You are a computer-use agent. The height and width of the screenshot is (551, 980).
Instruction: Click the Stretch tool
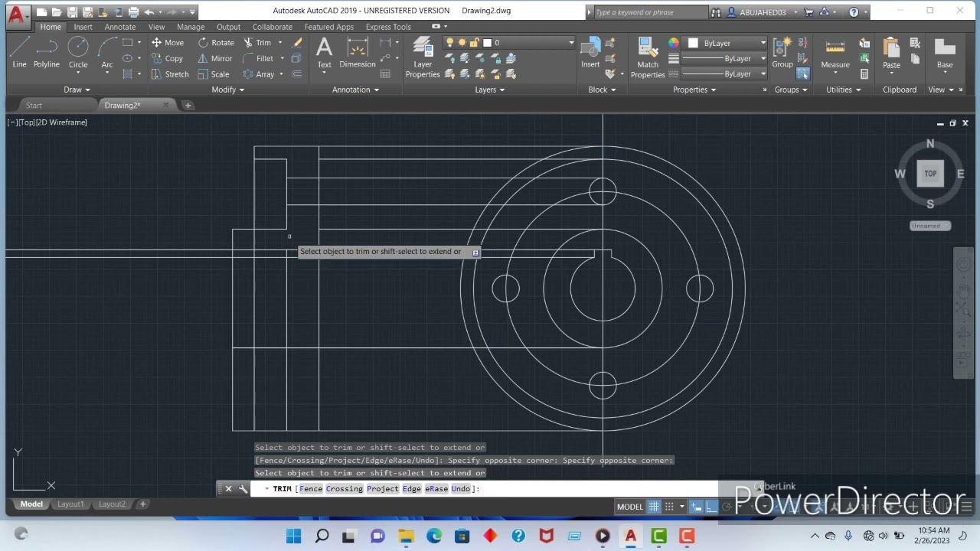(170, 74)
